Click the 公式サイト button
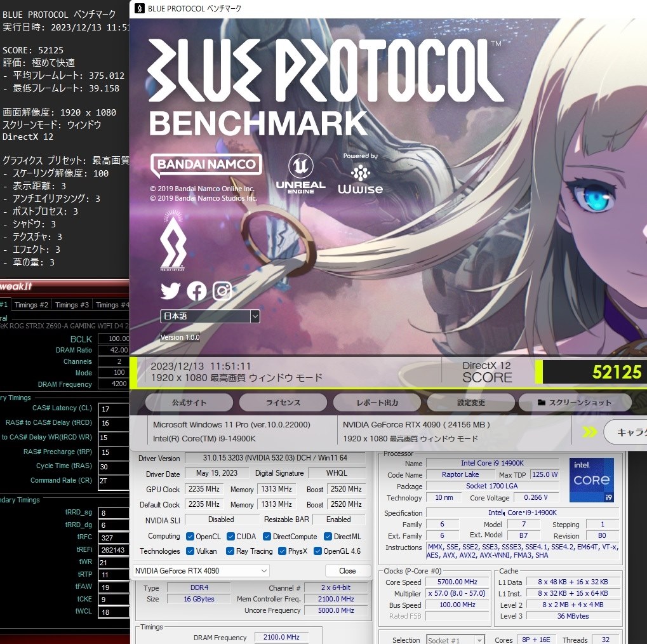 click(189, 403)
